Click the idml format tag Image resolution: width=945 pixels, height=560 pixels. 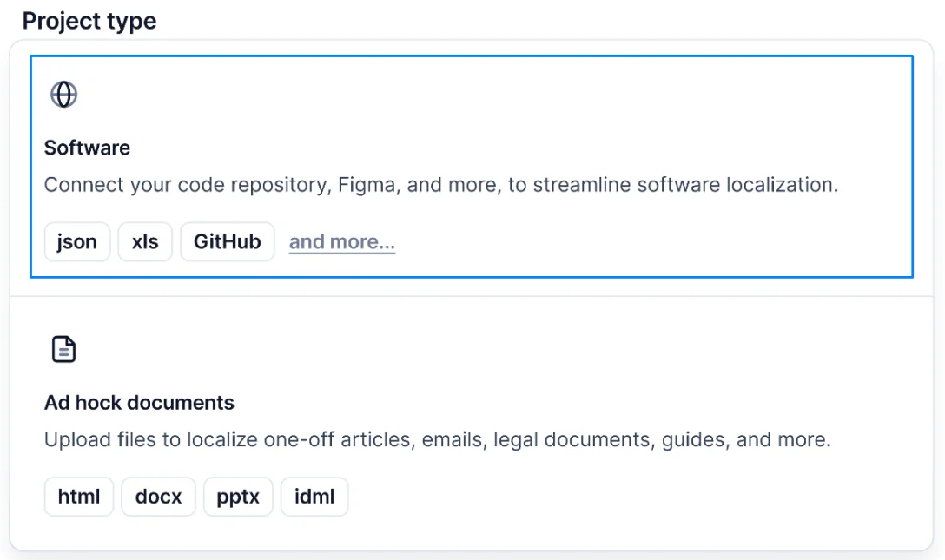(314, 497)
